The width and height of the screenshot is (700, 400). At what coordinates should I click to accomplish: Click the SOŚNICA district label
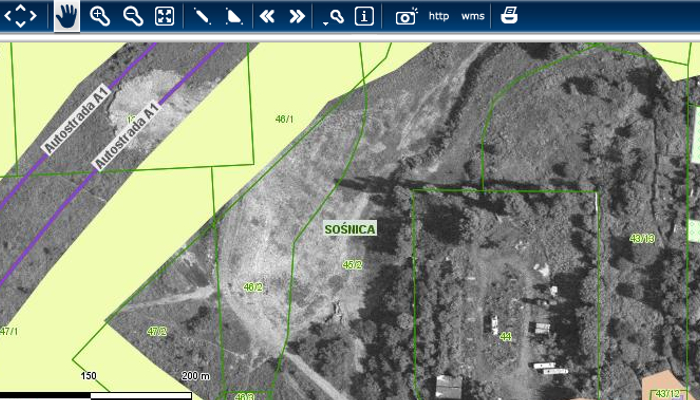(x=350, y=229)
